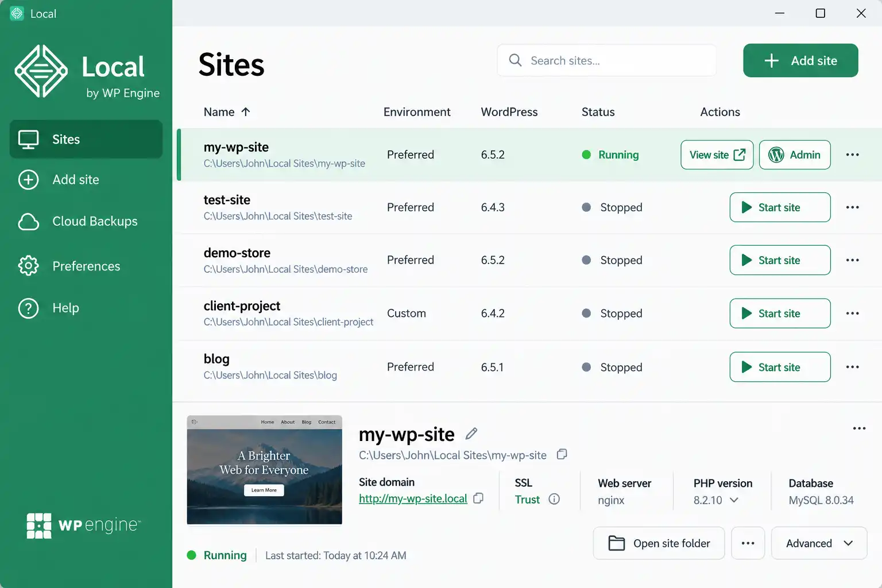Image resolution: width=882 pixels, height=588 pixels.
Task: Click the nginx web server value
Action: click(x=611, y=500)
